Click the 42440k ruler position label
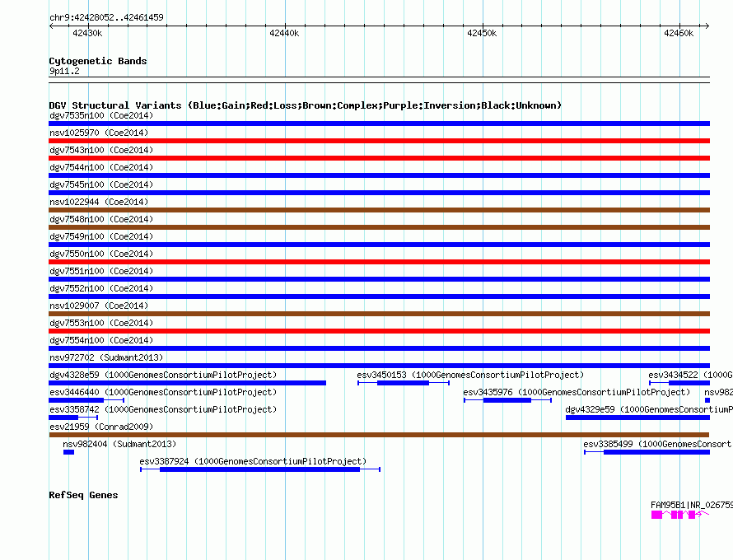Screen dimensions: 733x560 284,33
